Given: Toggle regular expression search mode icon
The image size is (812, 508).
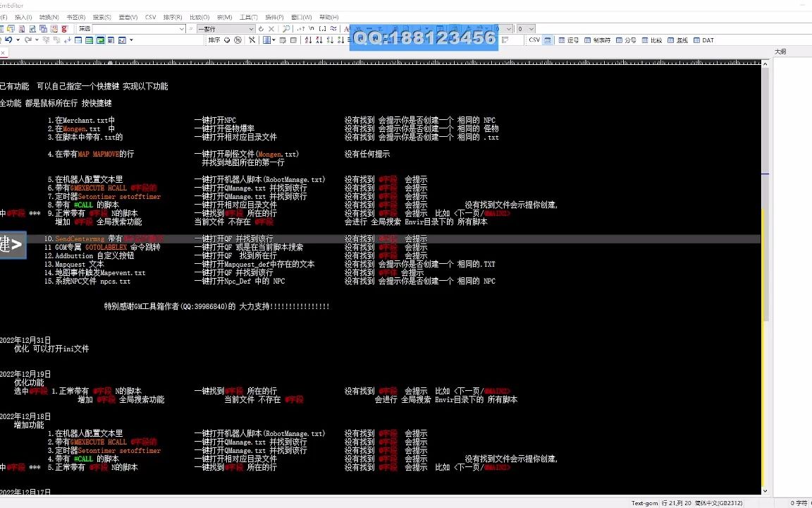Looking at the screenshot, I should point(302,28).
